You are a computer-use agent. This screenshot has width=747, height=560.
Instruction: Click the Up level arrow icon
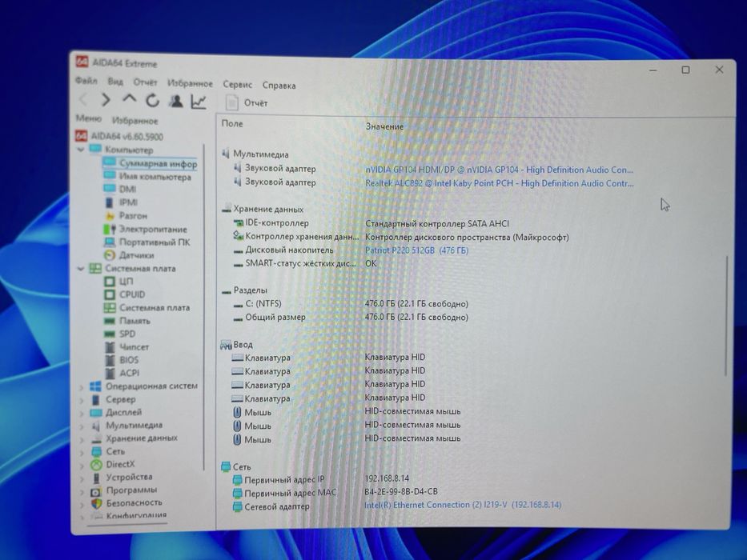(x=129, y=98)
